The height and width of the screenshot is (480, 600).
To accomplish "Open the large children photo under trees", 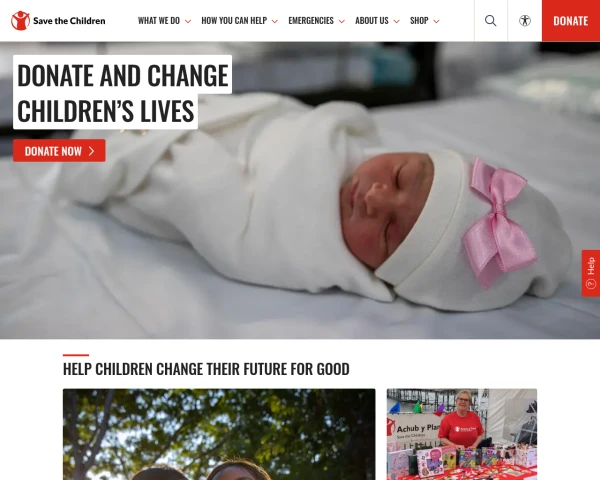I will [219, 434].
